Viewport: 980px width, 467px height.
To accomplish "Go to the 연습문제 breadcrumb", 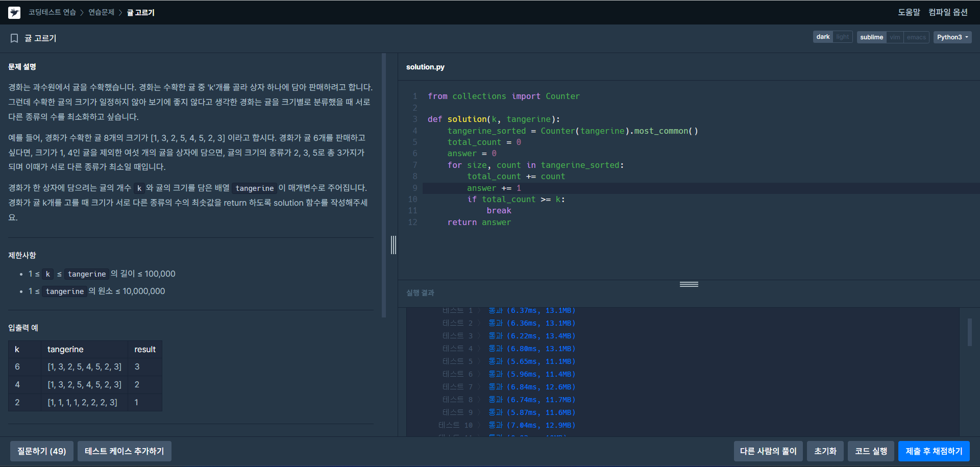I will (x=101, y=12).
